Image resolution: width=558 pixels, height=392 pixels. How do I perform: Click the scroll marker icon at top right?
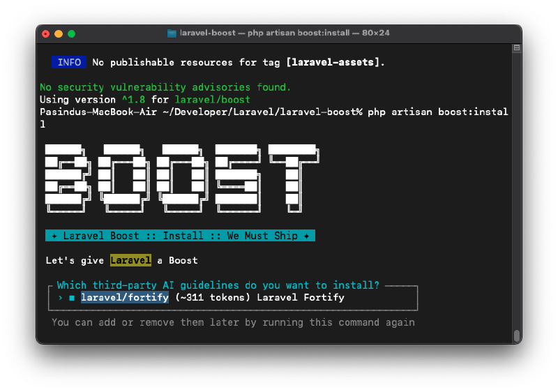(x=516, y=49)
